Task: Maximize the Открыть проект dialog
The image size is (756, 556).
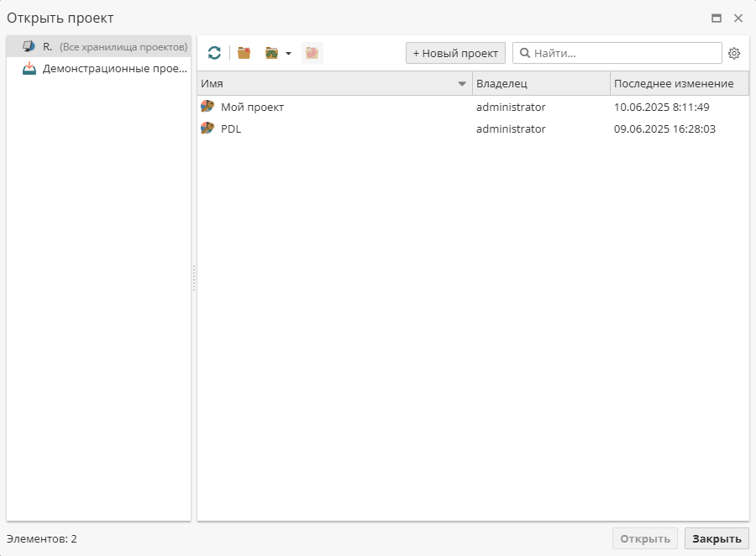Action: click(x=717, y=18)
